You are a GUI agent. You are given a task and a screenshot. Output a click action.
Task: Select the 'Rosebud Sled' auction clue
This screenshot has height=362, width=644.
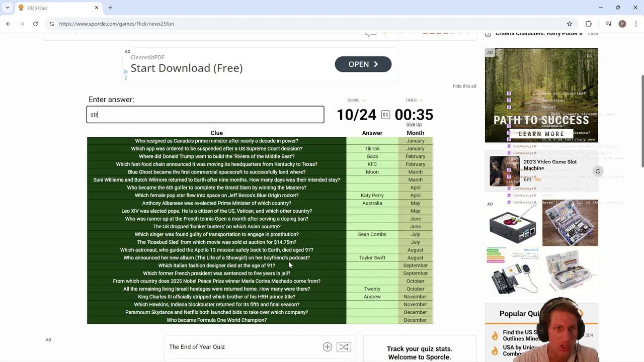pyautogui.click(x=216, y=242)
